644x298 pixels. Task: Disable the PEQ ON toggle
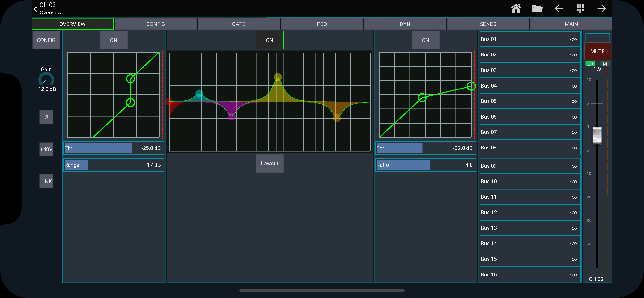coord(270,40)
